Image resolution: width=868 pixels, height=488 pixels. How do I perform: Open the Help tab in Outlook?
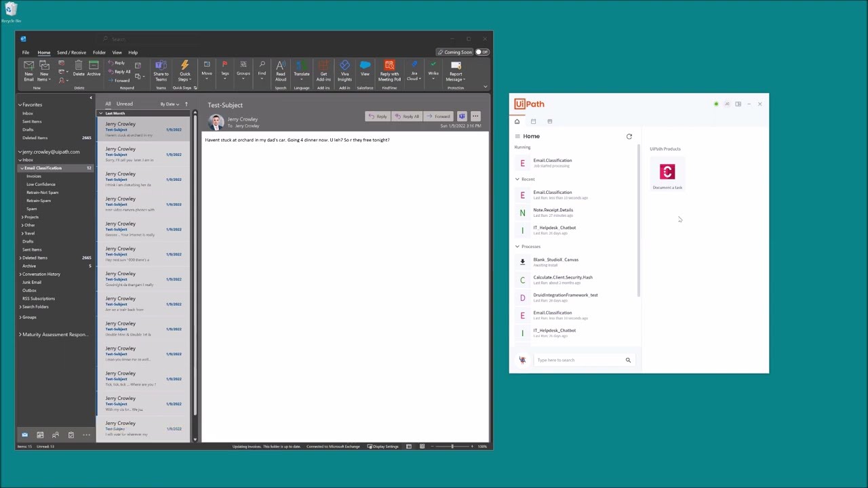click(x=133, y=52)
